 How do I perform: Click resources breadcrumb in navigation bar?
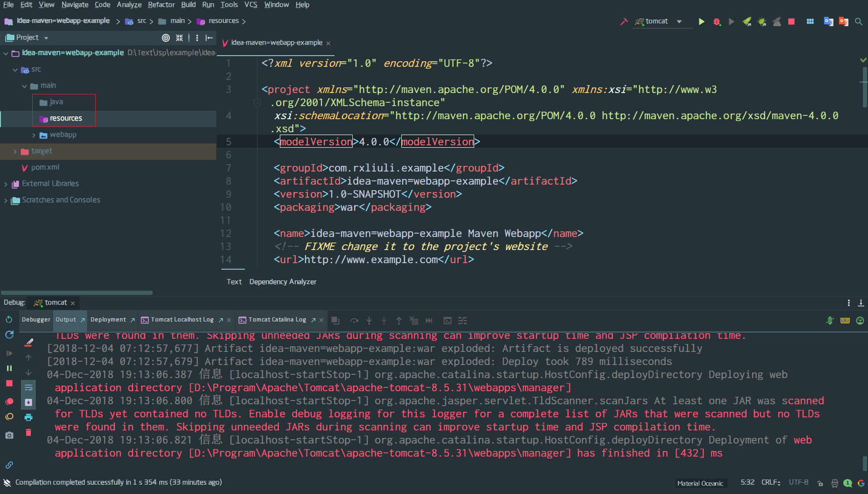click(223, 21)
